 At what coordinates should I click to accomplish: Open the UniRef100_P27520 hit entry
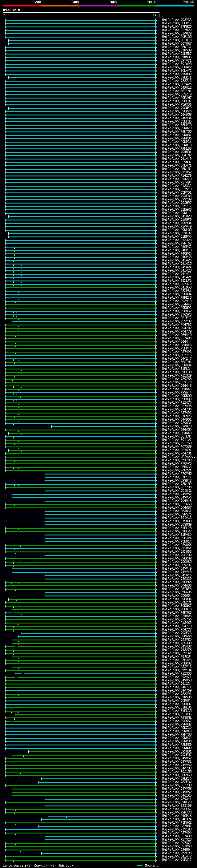click(176, 30)
